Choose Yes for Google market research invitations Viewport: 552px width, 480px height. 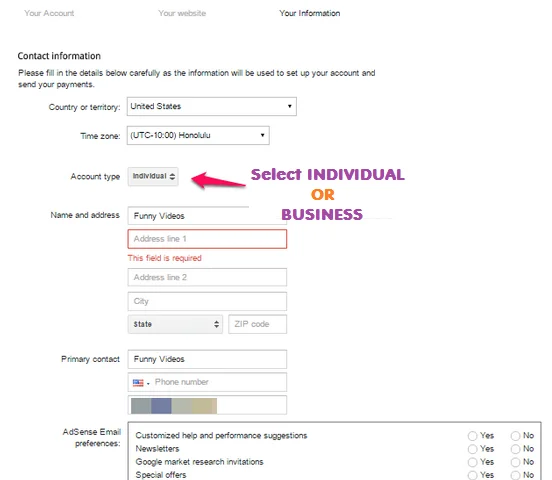click(x=472, y=462)
